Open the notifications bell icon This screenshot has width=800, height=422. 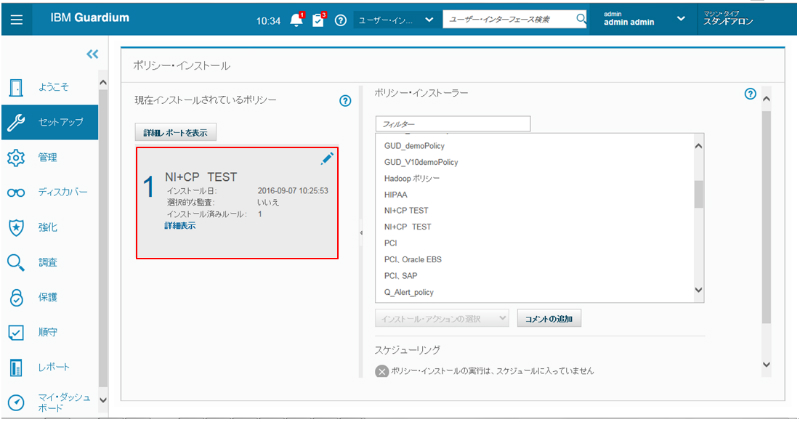(x=296, y=19)
